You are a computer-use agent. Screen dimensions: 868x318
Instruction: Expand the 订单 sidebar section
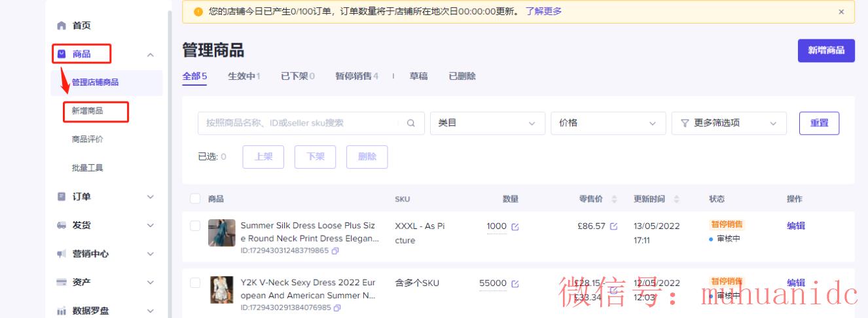tap(151, 197)
